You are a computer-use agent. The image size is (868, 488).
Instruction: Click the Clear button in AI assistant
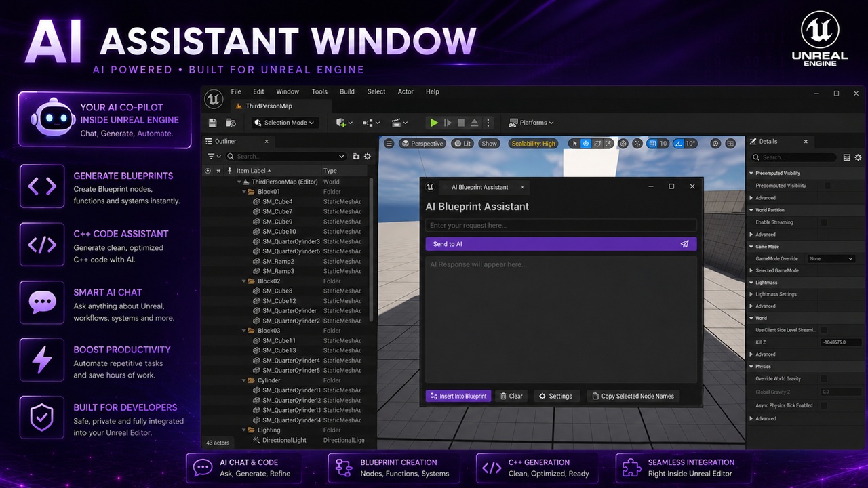[511, 396]
